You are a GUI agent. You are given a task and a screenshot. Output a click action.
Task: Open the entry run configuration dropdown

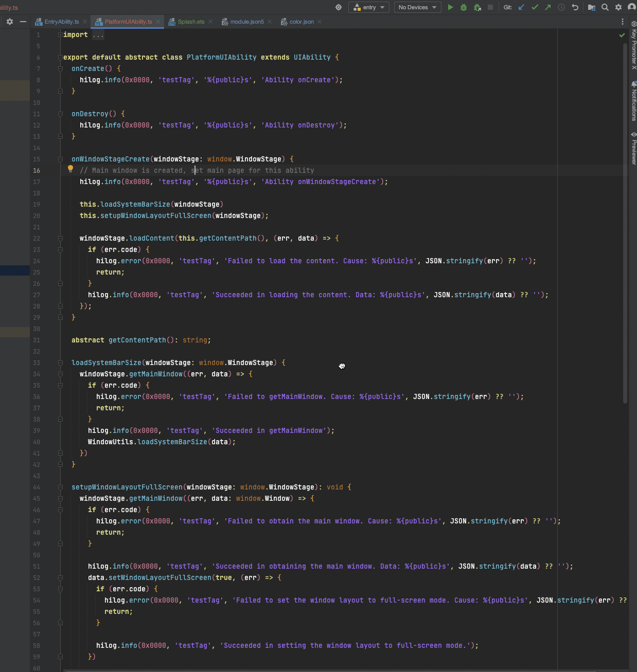(x=368, y=7)
